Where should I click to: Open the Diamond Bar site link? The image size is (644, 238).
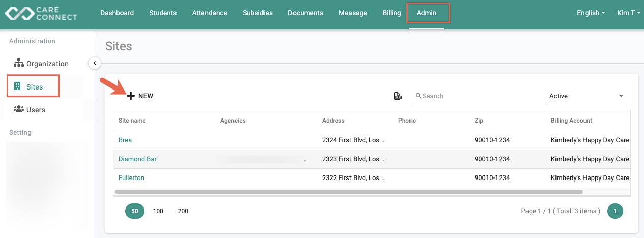[137, 159]
